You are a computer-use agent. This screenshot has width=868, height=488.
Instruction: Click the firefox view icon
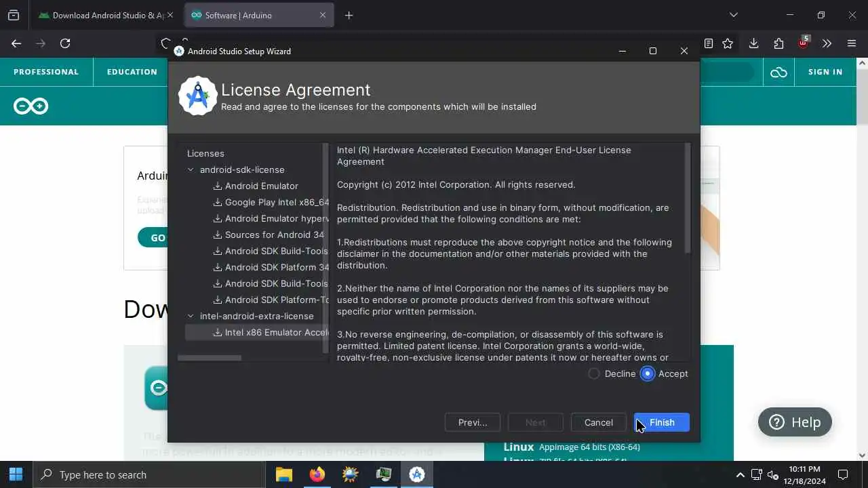tap(14, 15)
